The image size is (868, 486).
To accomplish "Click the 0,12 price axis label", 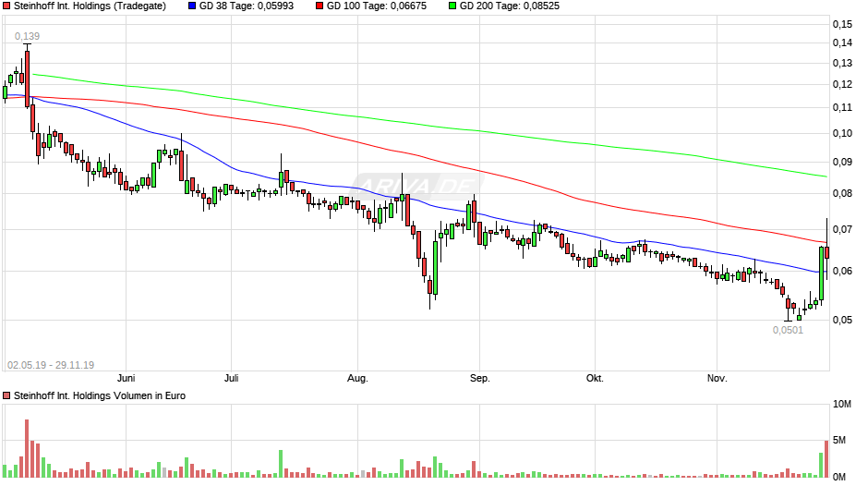I will 842,85.
